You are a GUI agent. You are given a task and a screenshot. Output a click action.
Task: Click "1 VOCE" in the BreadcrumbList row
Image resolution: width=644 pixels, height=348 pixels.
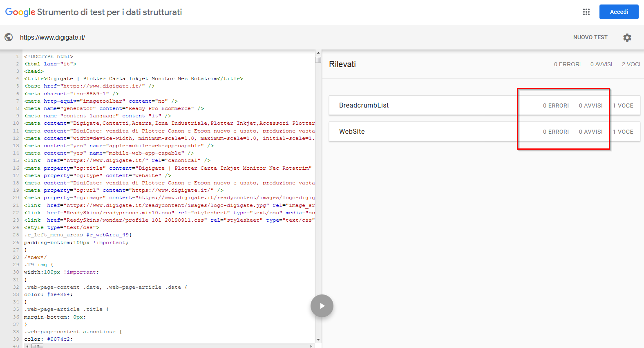[623, 106]
